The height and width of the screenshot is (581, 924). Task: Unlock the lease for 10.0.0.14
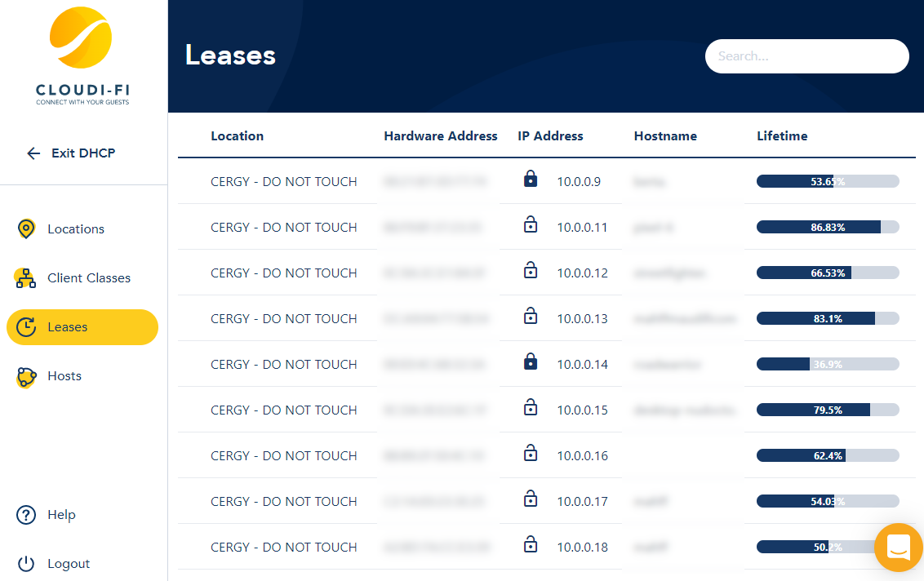tap(531, 361)
